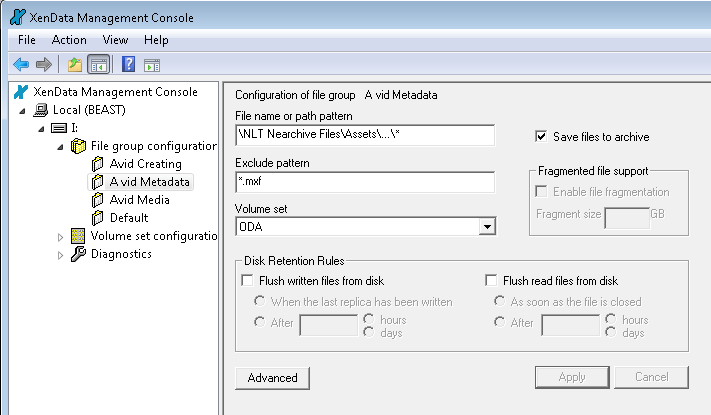Click the Advanced button
This screenshot has width=711, height=415.
[x=273, y=378]
